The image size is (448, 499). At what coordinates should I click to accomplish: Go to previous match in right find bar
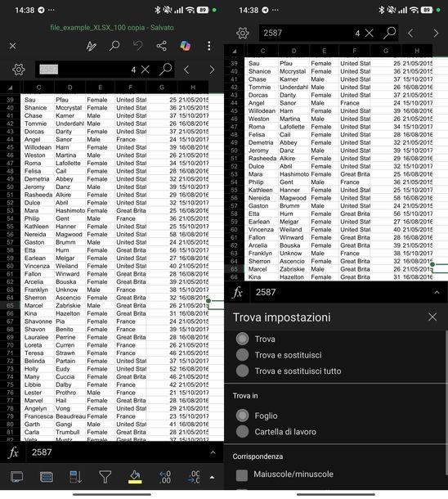click(x=410, y=33)
